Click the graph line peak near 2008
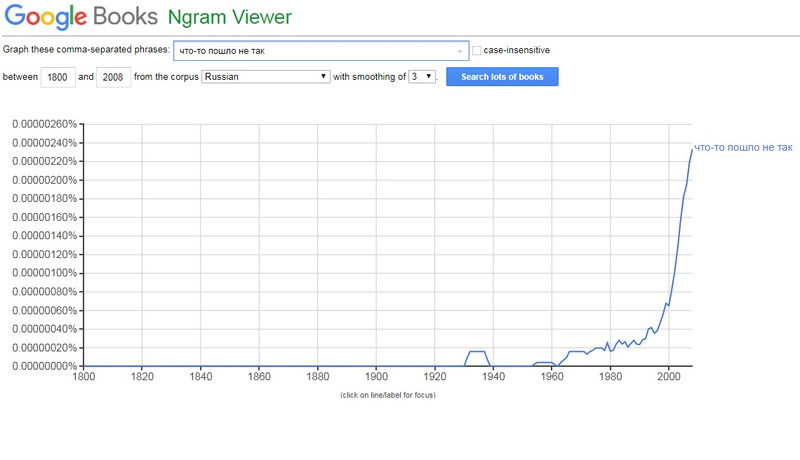 [691, 150]
